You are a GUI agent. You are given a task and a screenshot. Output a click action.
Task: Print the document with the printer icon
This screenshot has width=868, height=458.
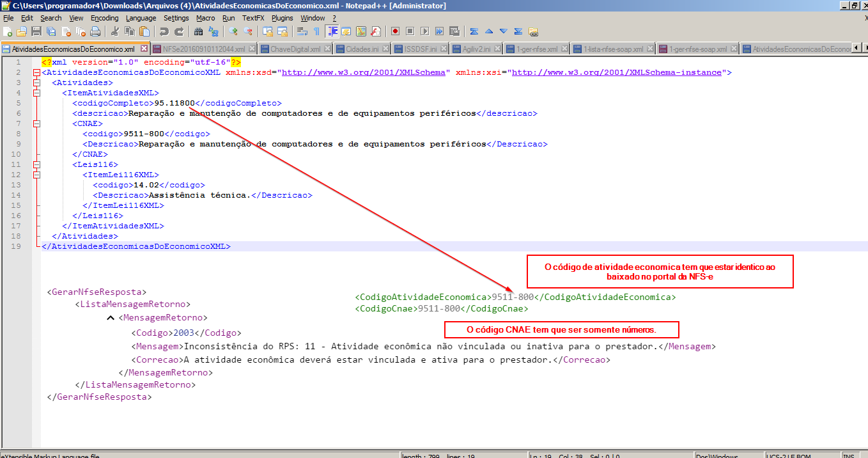tap(95, 31)
